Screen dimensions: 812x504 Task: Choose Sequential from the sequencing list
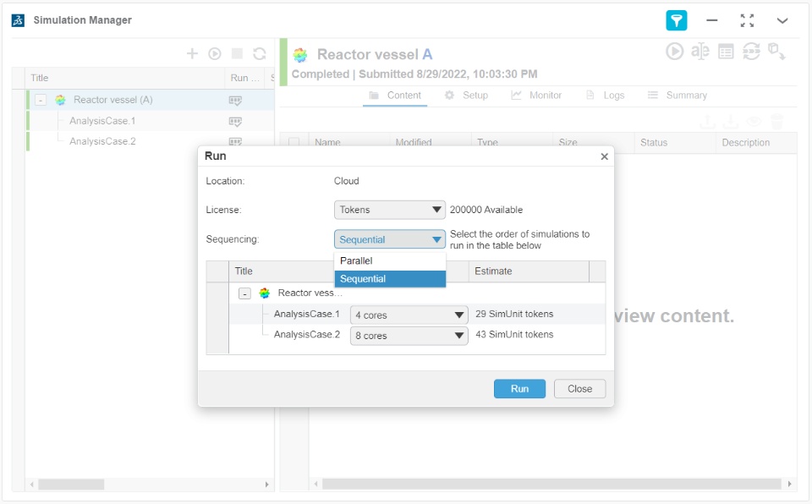390,279
